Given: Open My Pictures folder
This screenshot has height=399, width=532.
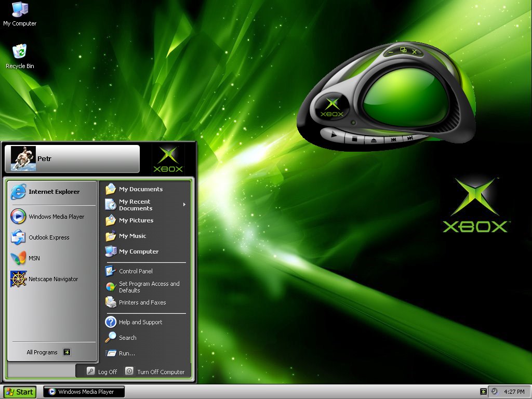Looking at the screenshot, I should (x=145, y=220).
